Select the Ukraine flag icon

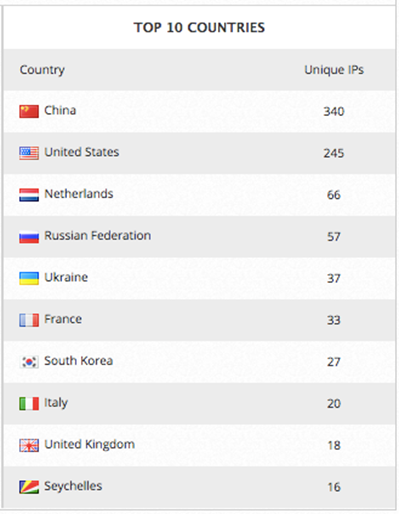[29, 278]
